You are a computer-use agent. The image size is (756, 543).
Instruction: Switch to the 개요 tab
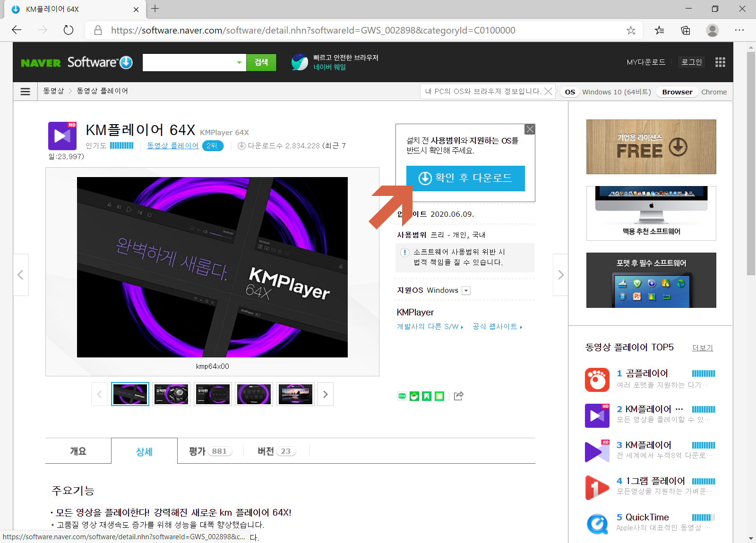pyautogui.click(x=78, y=451)
